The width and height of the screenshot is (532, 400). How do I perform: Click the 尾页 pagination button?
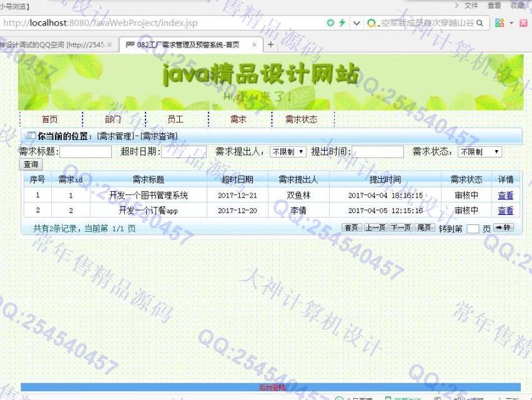[425, 227]
